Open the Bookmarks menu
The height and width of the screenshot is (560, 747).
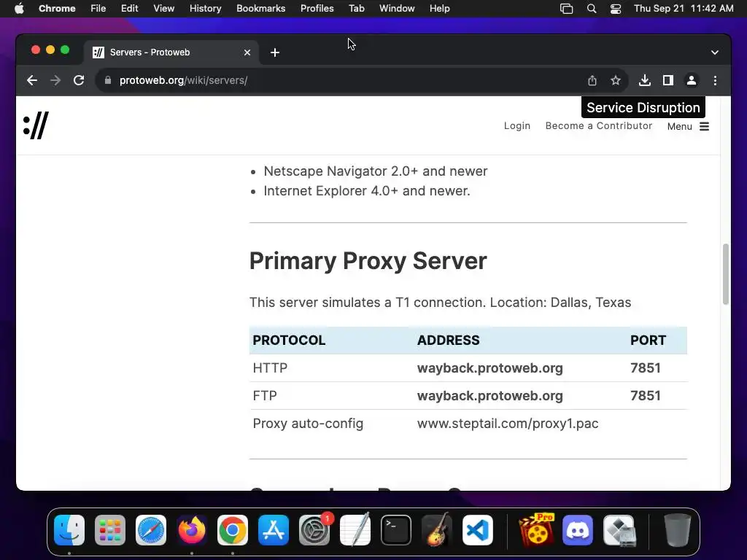pyautogui.click(x=260, y=9)
